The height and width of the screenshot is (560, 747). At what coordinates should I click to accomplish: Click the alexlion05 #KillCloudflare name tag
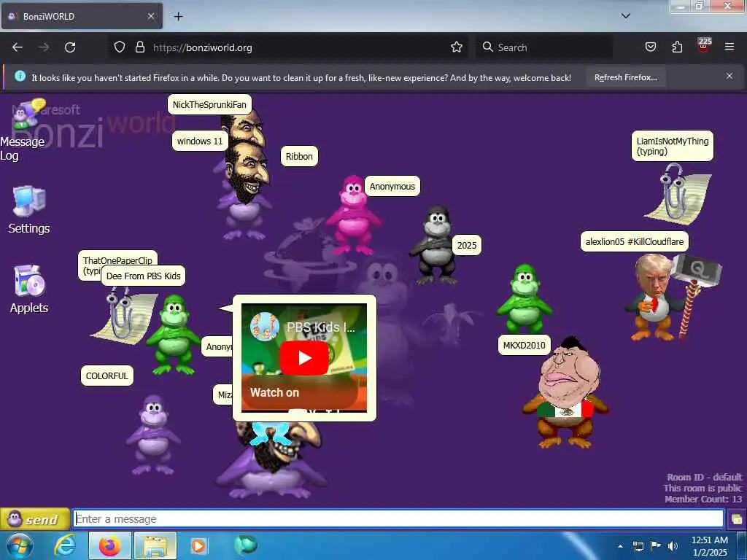635,241
